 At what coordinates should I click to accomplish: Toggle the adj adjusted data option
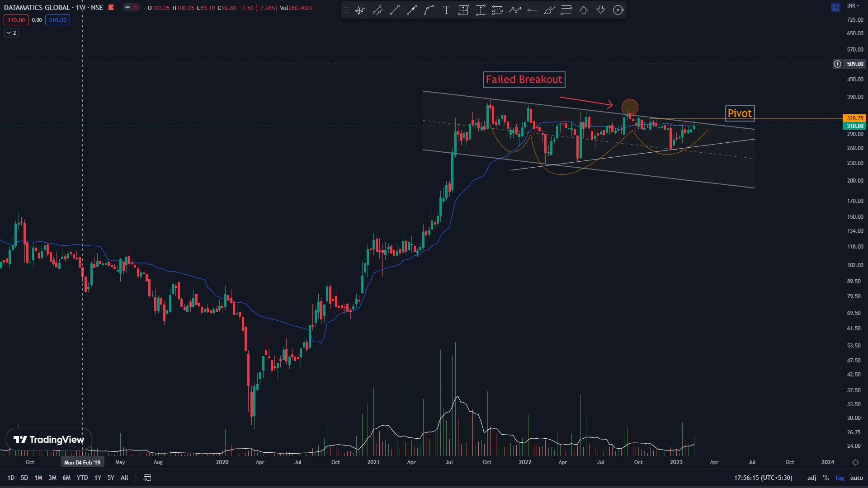click(812, 478)
